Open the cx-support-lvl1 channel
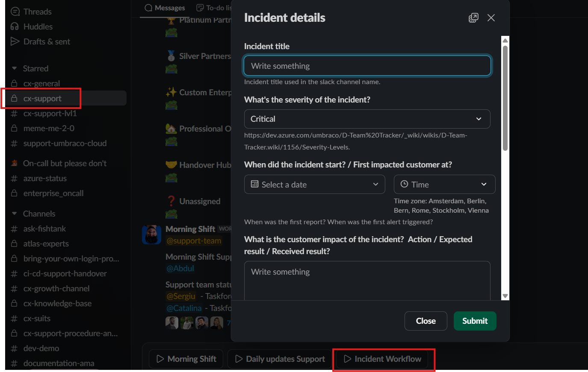Viewport: 588px width, 372px height. coord(50,114)
